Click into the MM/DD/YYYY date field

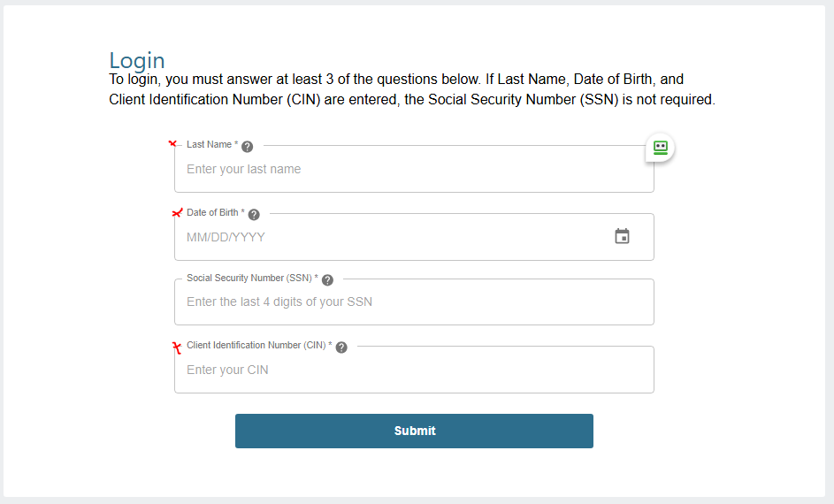click(x=389, y=237)
